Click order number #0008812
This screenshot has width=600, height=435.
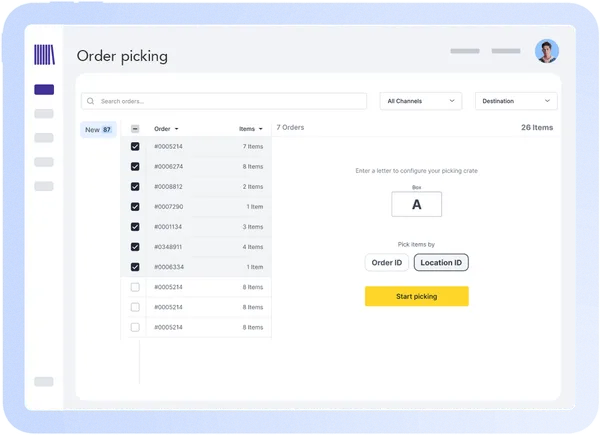click(168, 187)
